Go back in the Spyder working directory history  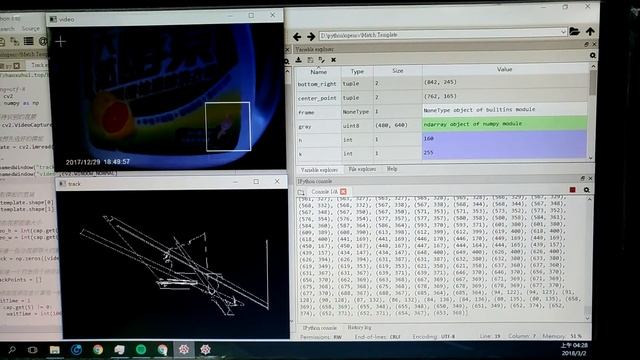(297, 37)
